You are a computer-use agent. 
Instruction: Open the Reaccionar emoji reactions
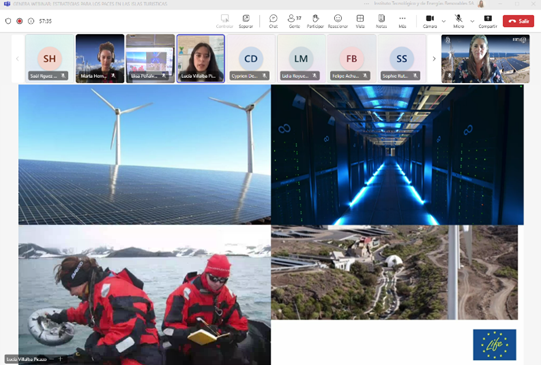[338, 21]
